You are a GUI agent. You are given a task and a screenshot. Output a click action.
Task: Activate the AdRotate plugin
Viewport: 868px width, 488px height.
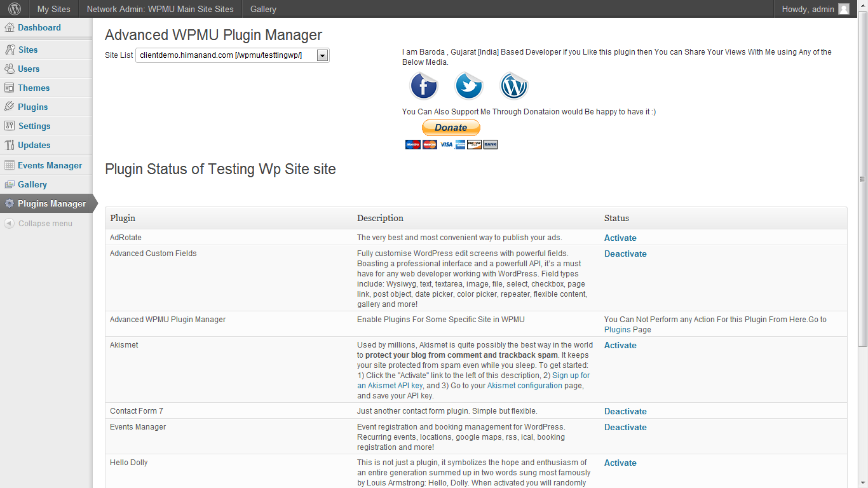pyautogui.click(x=620, y=238)
